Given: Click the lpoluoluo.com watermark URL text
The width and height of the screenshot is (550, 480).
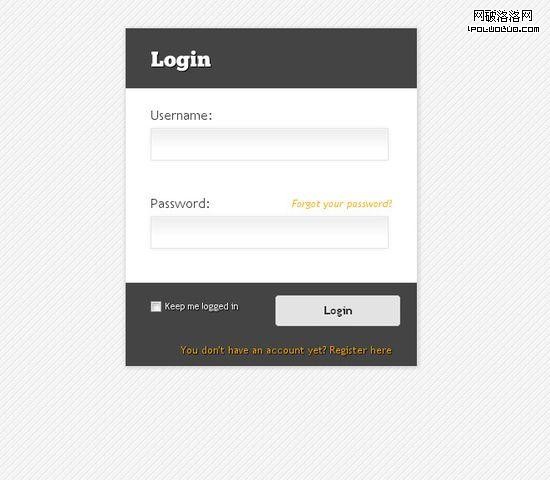Looking at the screenshot, I should [503, 29].
